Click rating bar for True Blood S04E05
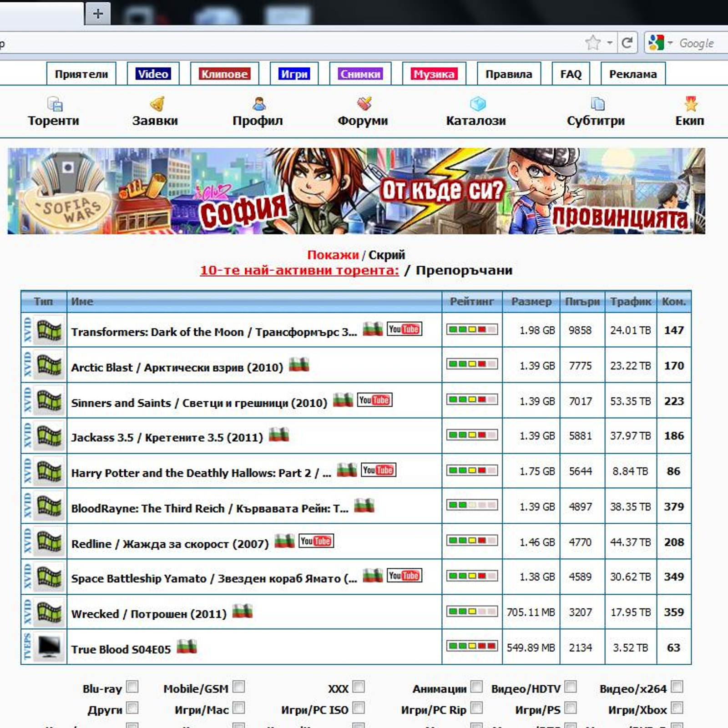 click(x=472, y=646)
